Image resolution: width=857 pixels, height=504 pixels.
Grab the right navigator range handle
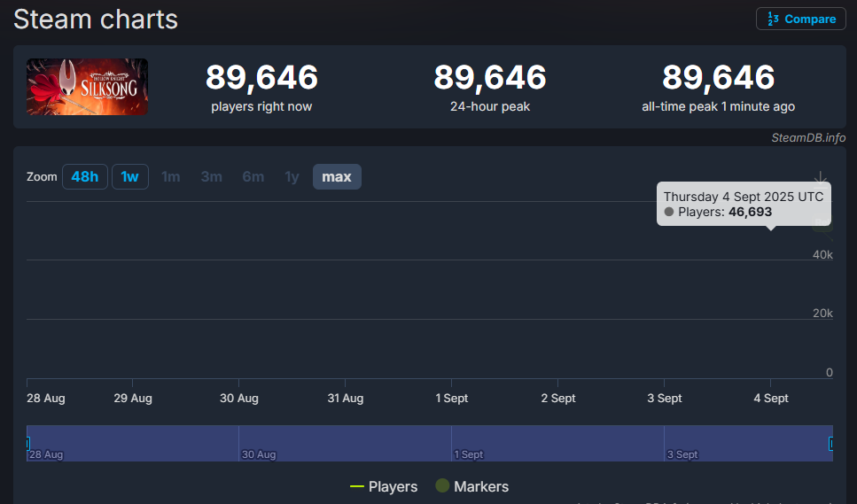(830, 444)
